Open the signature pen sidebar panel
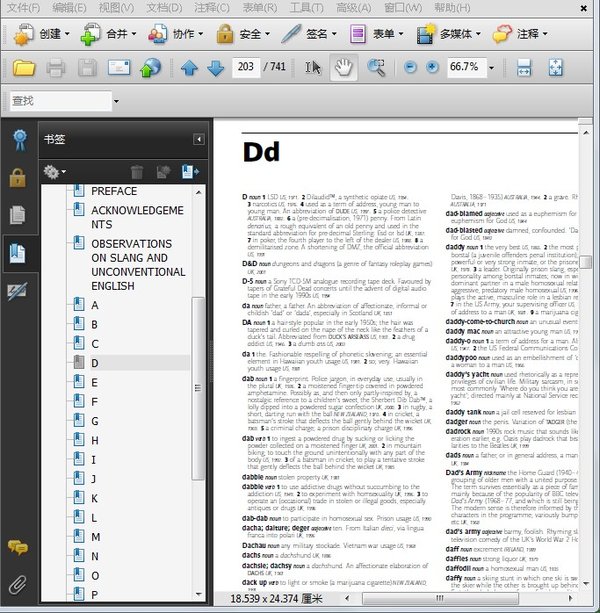 coord(18,291)
